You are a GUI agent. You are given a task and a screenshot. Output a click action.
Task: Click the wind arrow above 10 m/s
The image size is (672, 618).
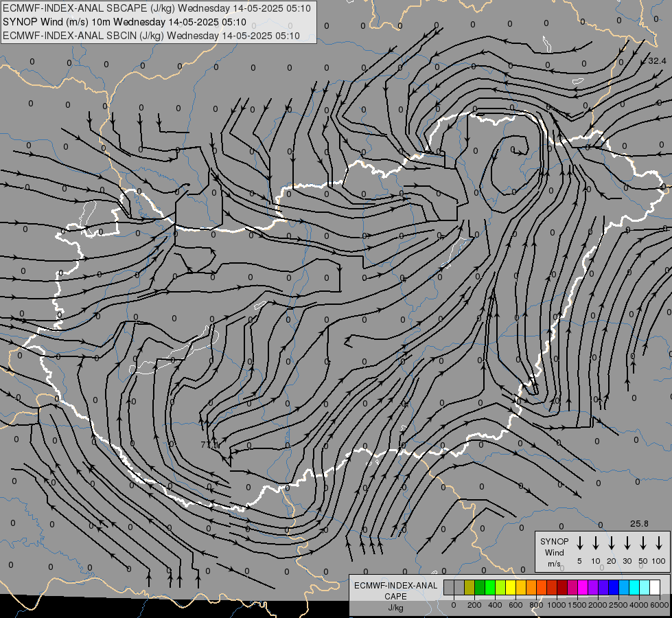pyautogui.click(x=595, y=543)
